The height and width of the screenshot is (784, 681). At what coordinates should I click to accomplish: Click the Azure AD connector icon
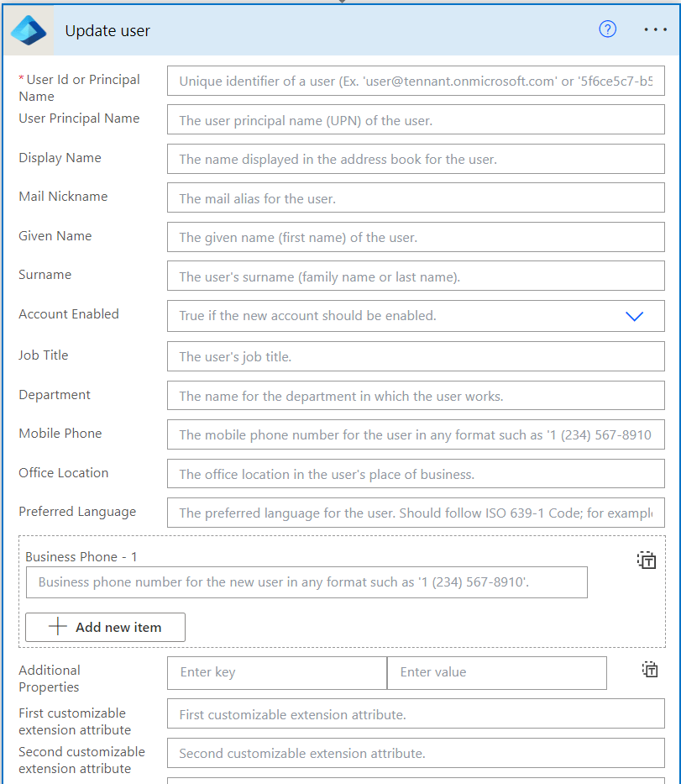point(29,30)
